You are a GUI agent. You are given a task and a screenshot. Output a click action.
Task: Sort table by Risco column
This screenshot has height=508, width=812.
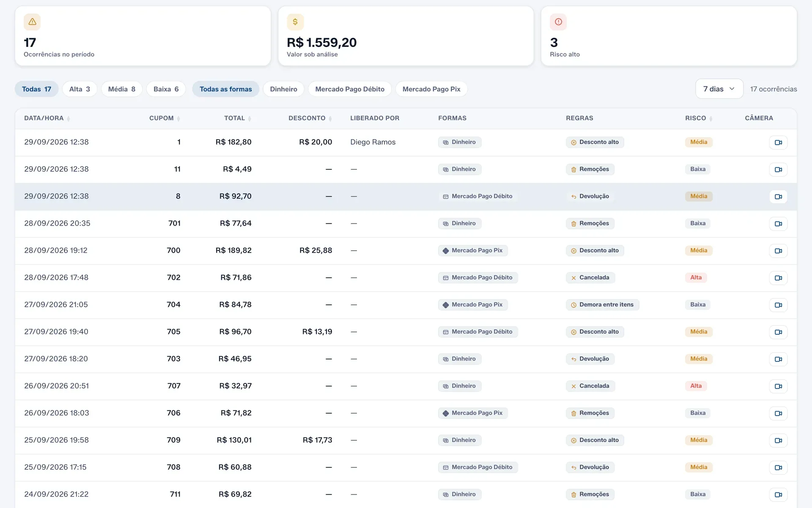pyautogui.click(x=699, y=118)
